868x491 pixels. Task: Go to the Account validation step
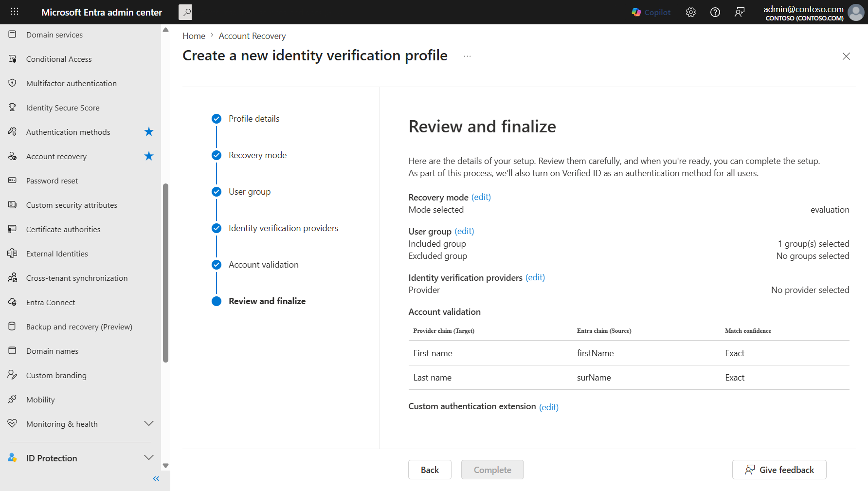(264, 265)
